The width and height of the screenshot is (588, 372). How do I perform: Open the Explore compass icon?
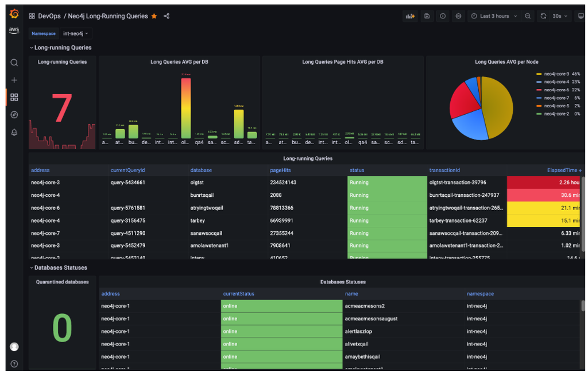(14, 115)
